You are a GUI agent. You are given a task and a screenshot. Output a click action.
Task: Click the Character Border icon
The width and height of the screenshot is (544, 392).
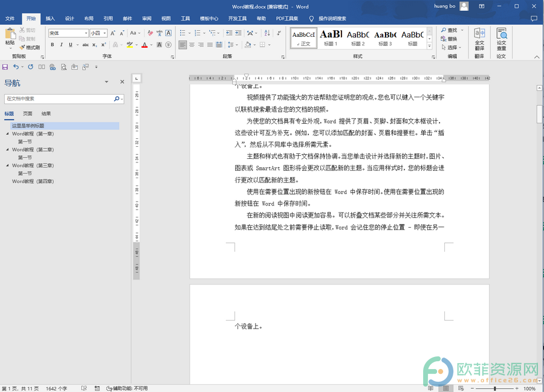[168, 33]
